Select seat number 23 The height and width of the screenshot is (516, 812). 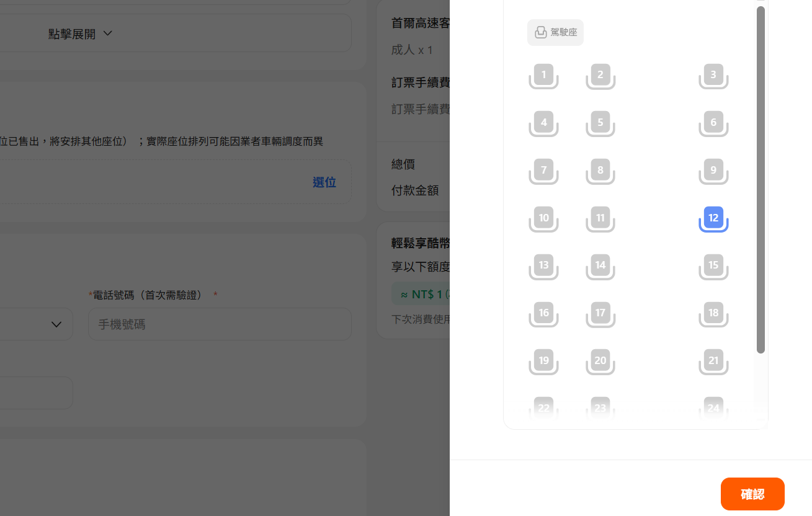(x=600, y=408)
